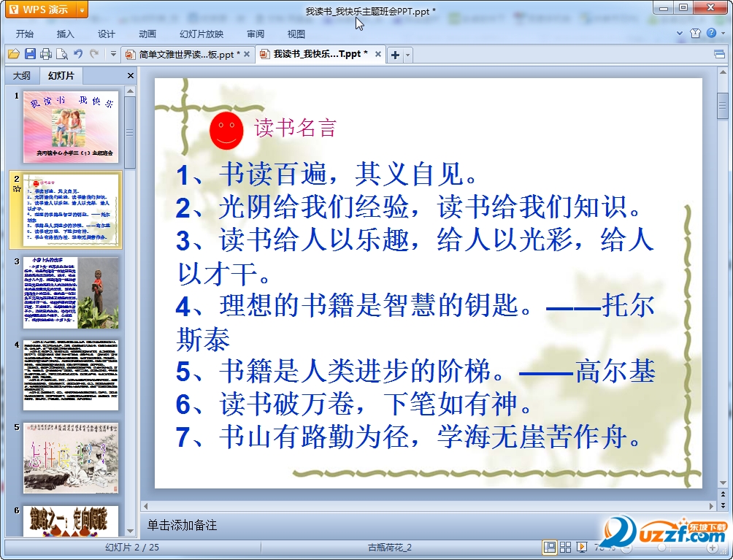Click the Print icon
The height and width of the screenshot is (560, 733).
[x=47, y=54]
